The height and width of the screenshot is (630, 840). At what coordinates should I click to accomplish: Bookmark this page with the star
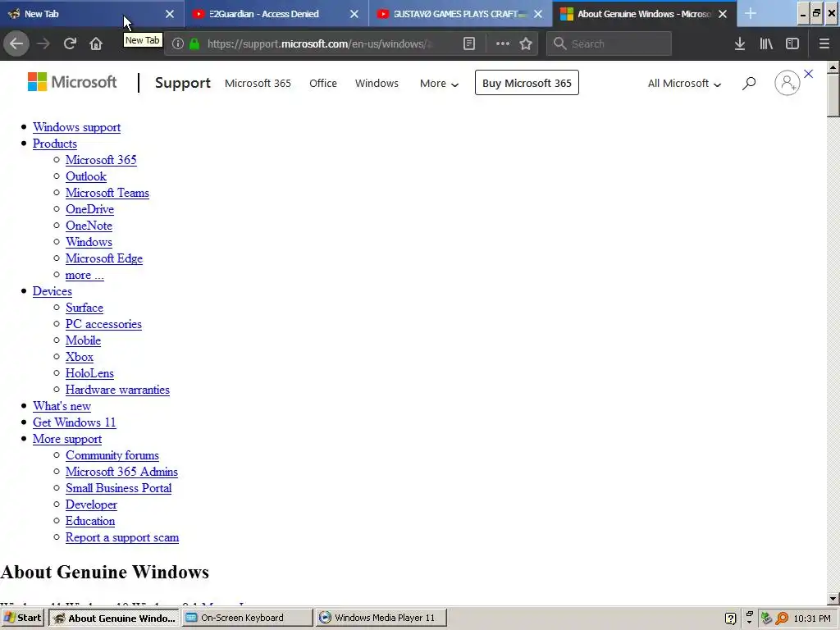point(526,43)
